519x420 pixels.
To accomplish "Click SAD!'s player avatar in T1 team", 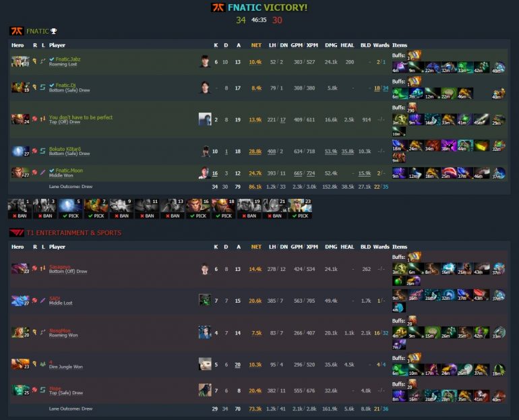I will tap(205, 300).
